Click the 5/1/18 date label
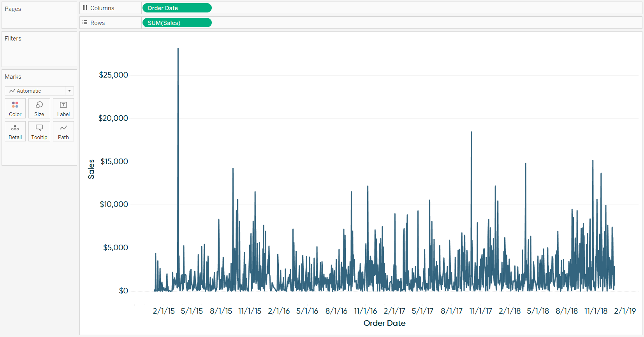Image resolution: width=644 pixels, height=337 pixels. [538, 311]
